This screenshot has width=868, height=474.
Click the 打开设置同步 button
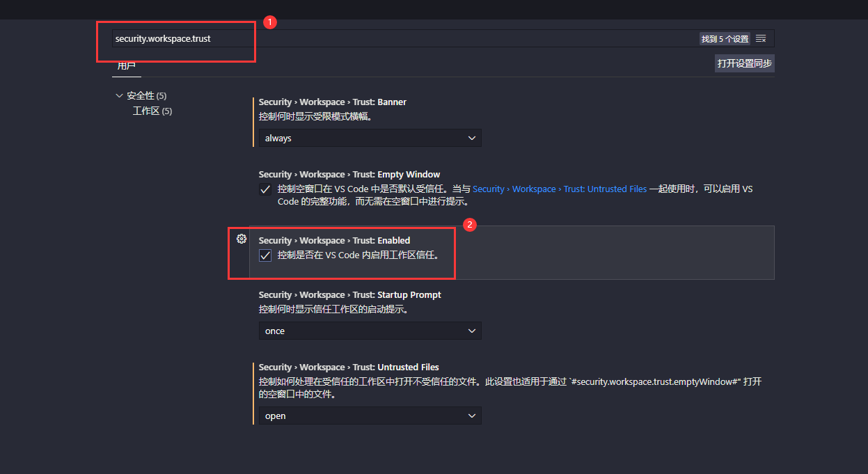pyautogui.click(x=744, y=63)
